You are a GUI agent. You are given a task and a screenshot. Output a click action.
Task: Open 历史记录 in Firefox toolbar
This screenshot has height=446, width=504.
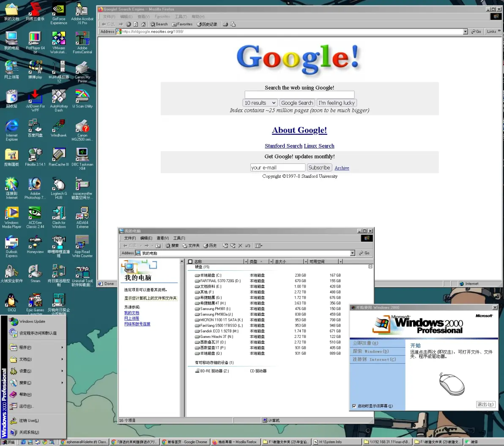click(207, 24)
